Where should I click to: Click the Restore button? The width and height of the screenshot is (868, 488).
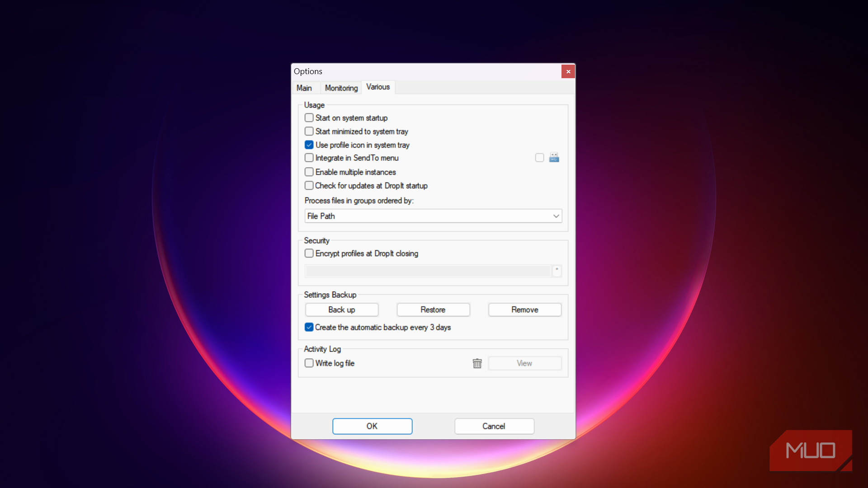(433, 310)
